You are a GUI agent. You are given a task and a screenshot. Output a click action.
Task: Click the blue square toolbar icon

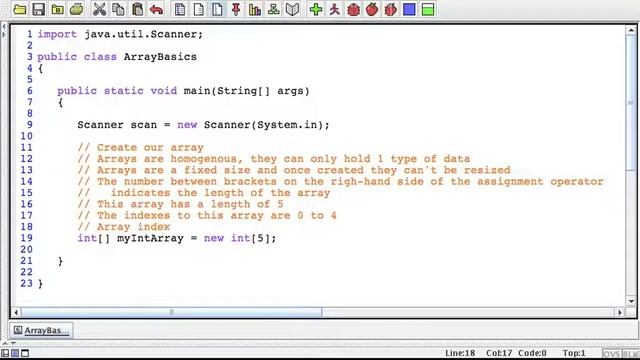[x=409, y=9]
